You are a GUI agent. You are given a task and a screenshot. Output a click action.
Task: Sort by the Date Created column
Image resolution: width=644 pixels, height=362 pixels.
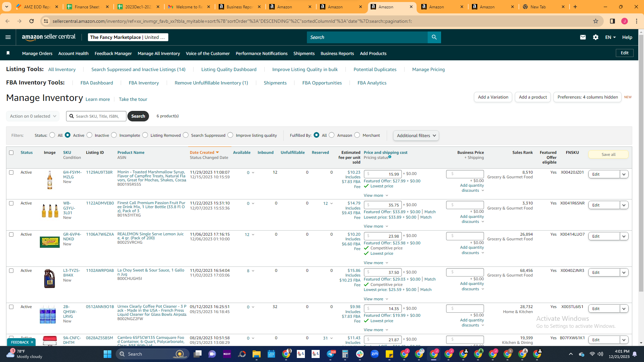tap(204, 153)
